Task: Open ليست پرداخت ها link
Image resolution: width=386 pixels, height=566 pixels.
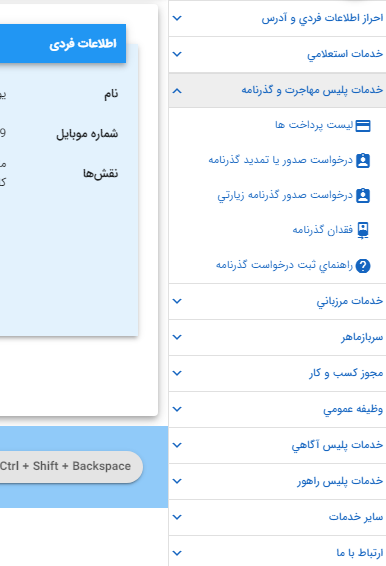Action: pyautogui.click(x=314, y=125)
